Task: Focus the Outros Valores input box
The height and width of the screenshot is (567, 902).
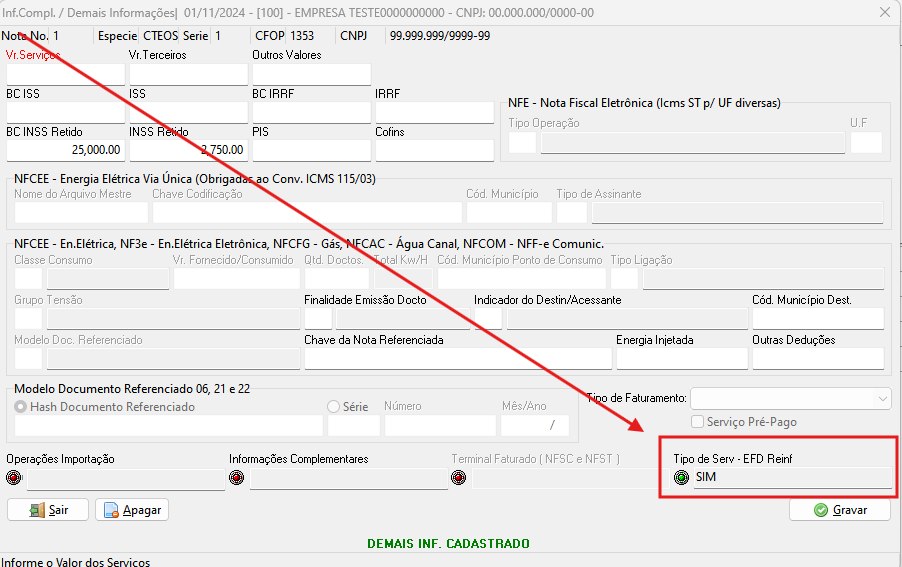Action: tap(311, 74)
